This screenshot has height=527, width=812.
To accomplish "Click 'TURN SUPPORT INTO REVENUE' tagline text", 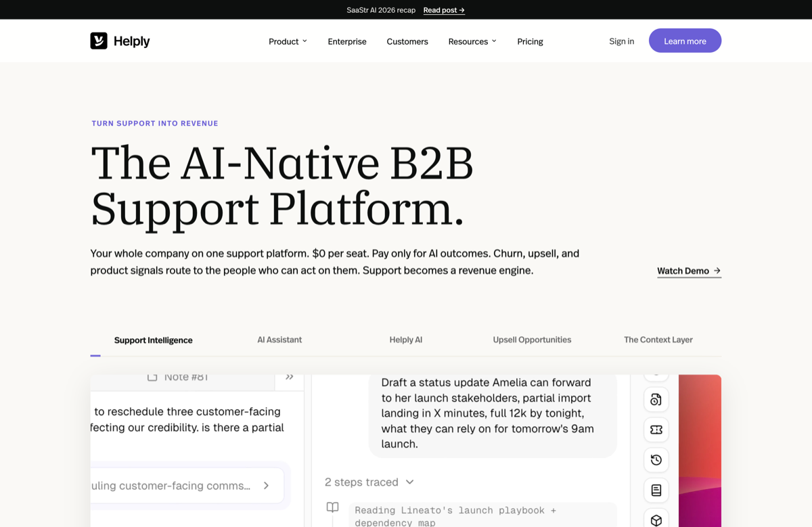I will pos(155,123).
